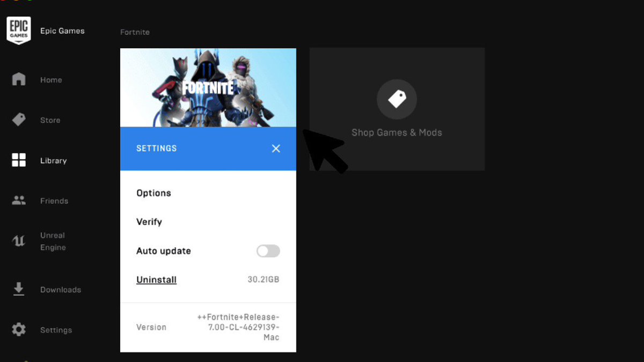Click the Fortnite version string value
The width and height of the screenshot is (644, 362).
pyautogui.click(x=238, y=327)
